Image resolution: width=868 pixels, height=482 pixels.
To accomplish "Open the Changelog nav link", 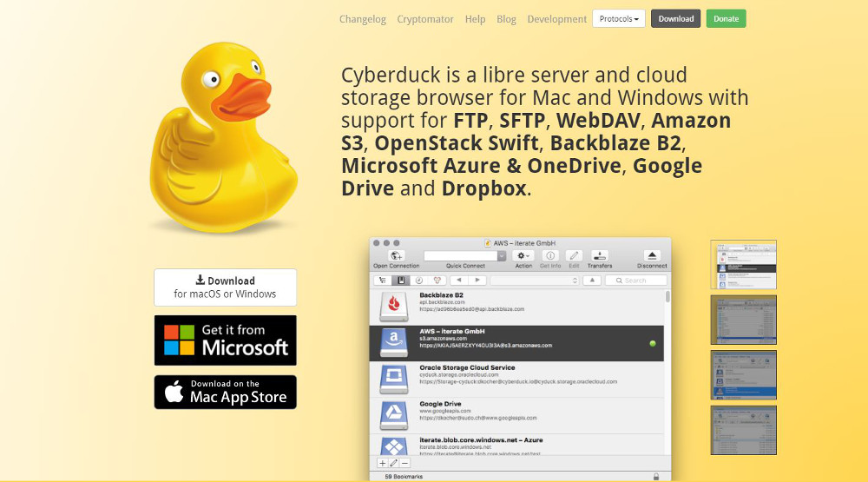I will click(x=363, y=19).
